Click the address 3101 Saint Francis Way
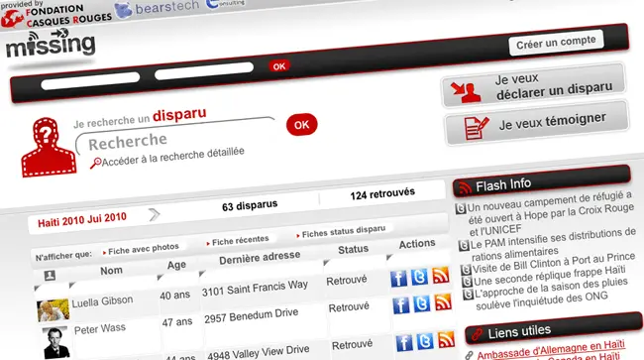The width and height of the screenshot is (644, 360). 255,288
